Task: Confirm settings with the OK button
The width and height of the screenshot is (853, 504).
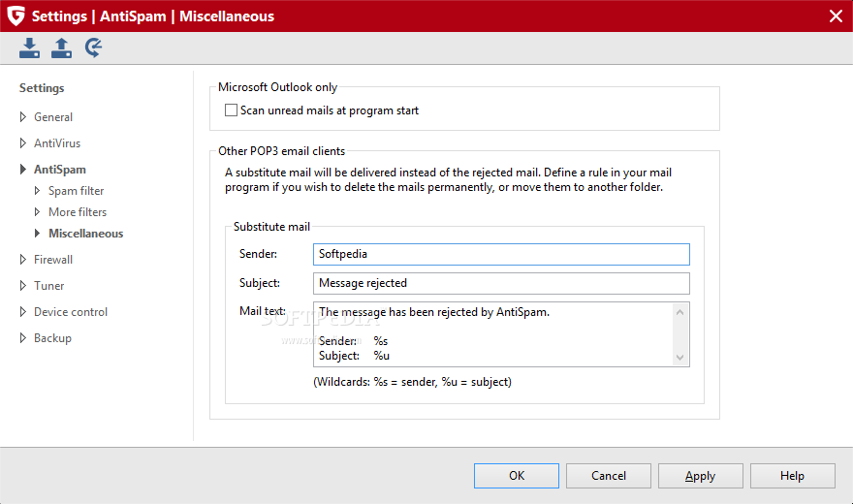Action: pyautogui.click(x=517, y=476)
